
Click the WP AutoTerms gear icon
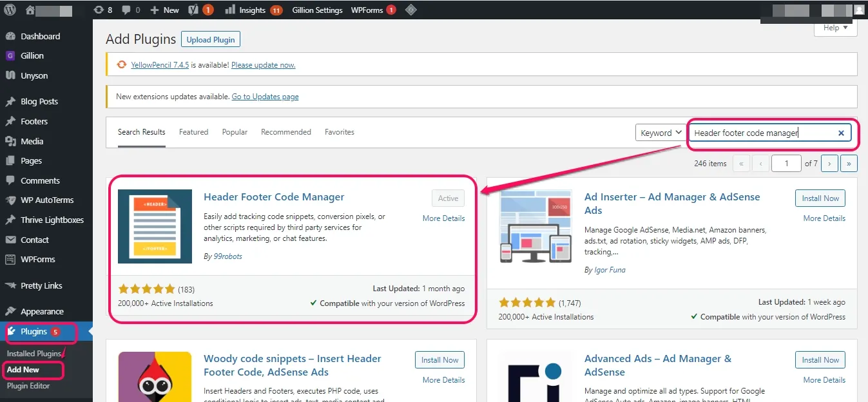coord(10,200)
